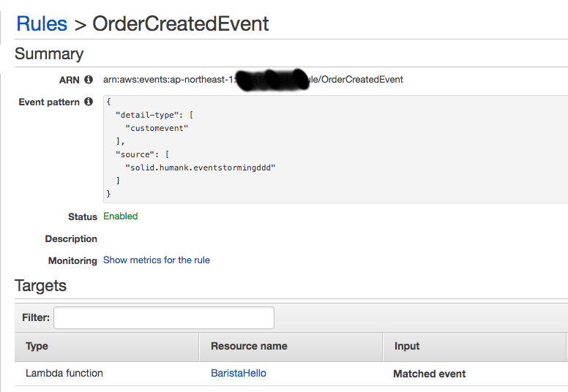Sort by the Resource name column header
Viewport: 568px width, 392px height.
(x=249, y=346)
